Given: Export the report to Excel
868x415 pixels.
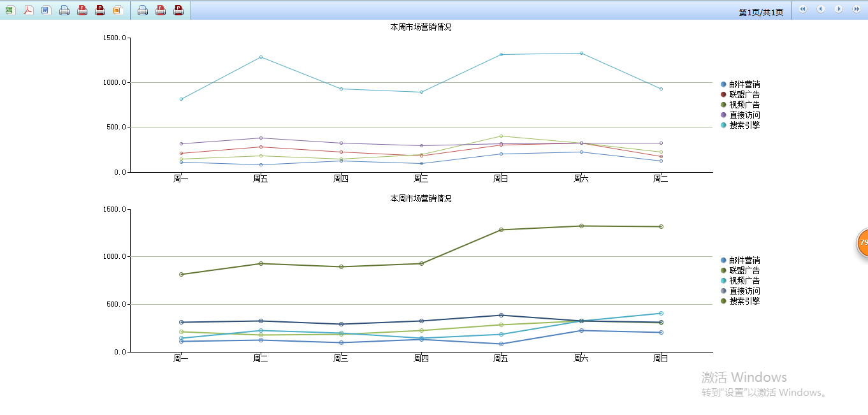Looking at the screenshot, I should click(x=11, y=10).
